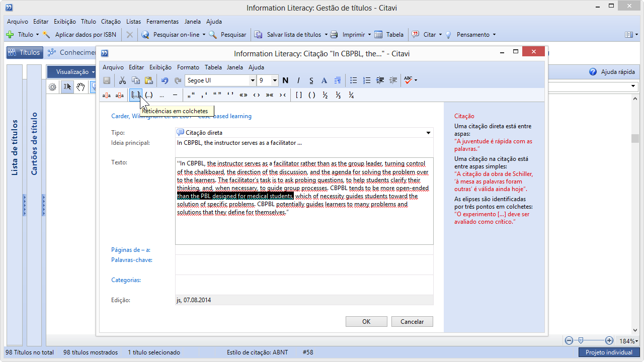Open the Formato menu in citation dialog

click(x=188, y=67)
